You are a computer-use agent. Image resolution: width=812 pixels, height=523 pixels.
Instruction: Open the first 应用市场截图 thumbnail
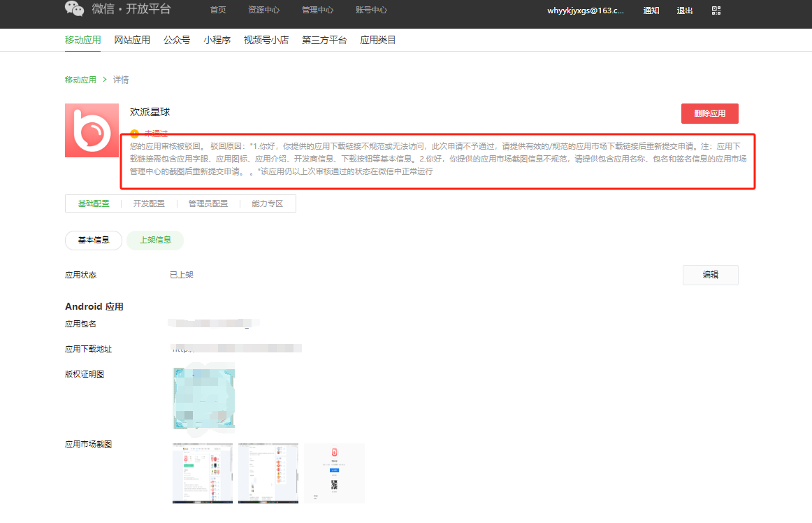click(x=203, y=473)
